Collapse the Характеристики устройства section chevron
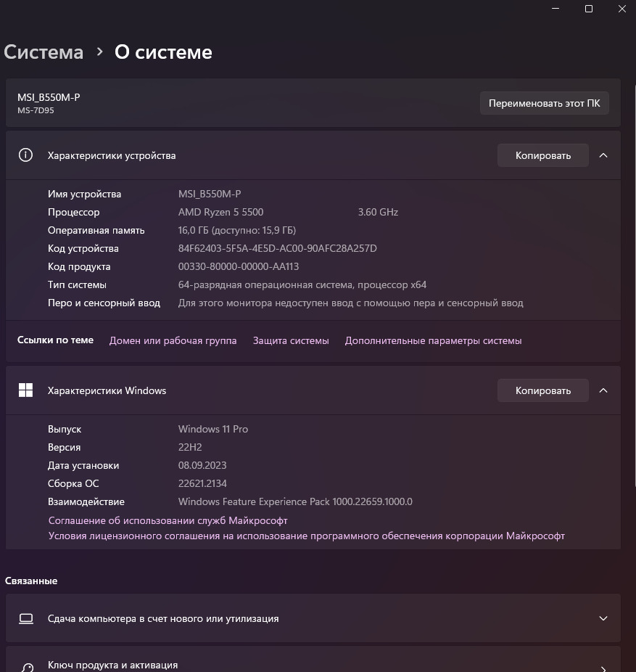Image resolution: width=636 pixels, height=672 pixels. (x=603, y=155)
